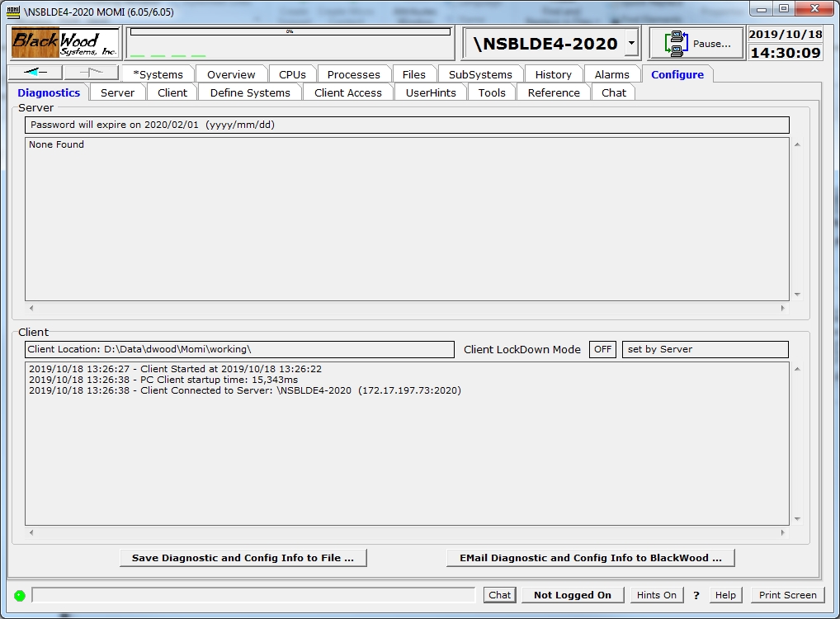Save Diagnostic and Config Info to File

[243, 558]
